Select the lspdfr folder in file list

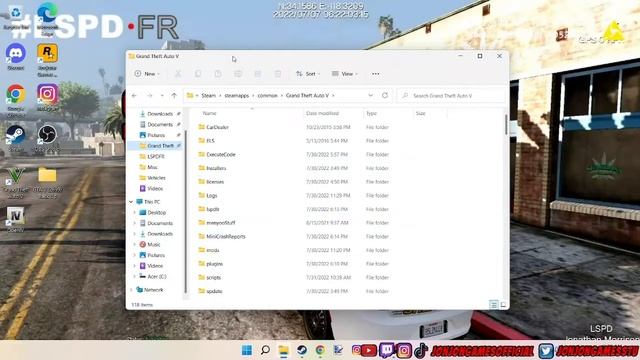point(213,209)
